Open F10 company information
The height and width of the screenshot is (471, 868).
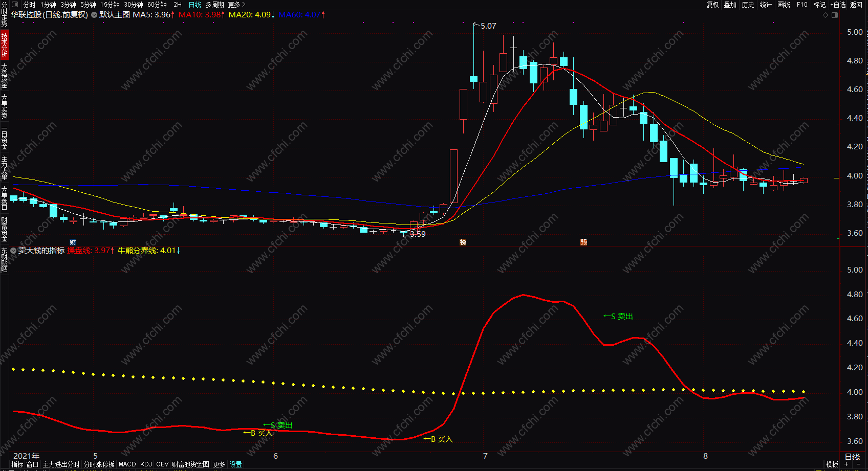(x=802, y=5)
